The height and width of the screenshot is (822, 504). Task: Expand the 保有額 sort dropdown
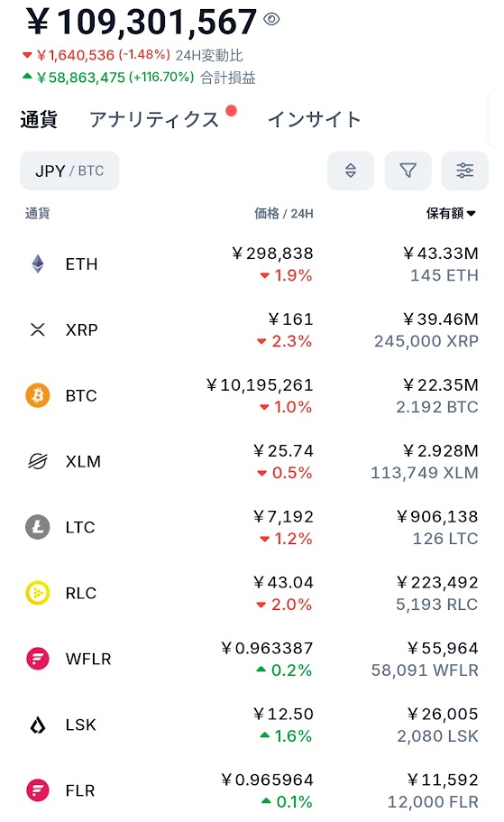451,213
